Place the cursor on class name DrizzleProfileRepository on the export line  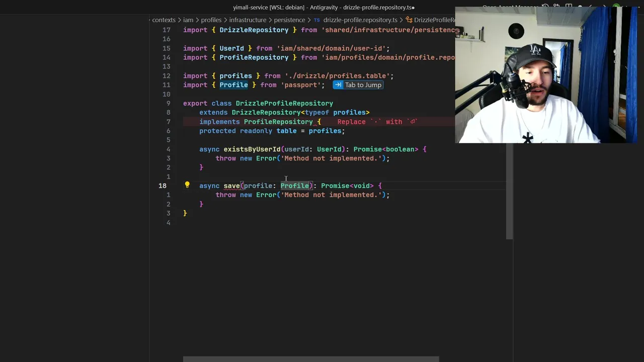point(284,104)
